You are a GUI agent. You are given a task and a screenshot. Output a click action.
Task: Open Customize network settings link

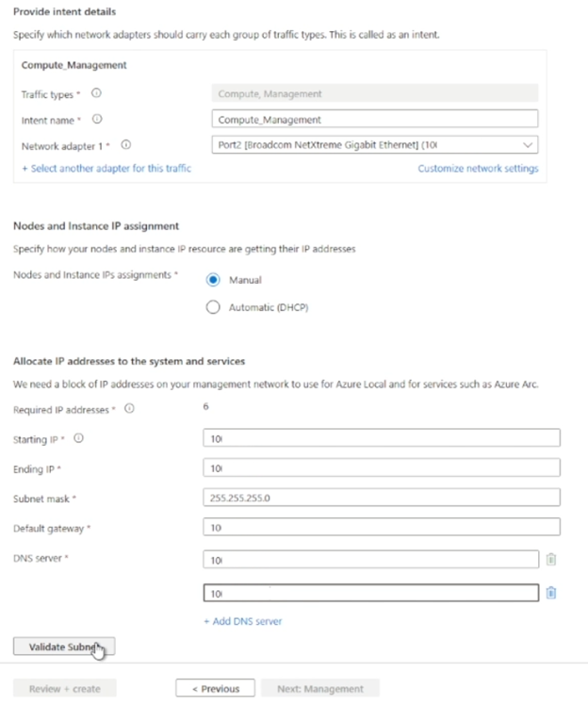coord(478,169)
